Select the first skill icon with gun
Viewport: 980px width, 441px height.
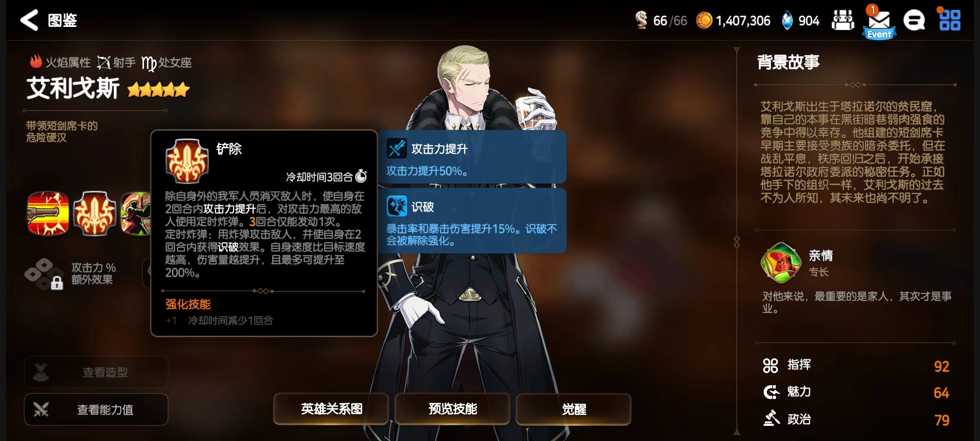pyautogui.click(x=48, y=213)
